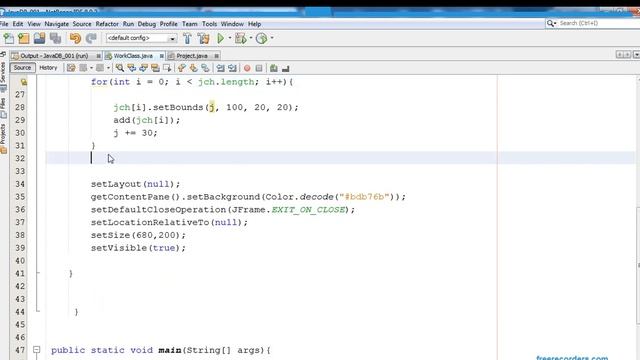Click the Redo toolbar icon

pos(91,38)
